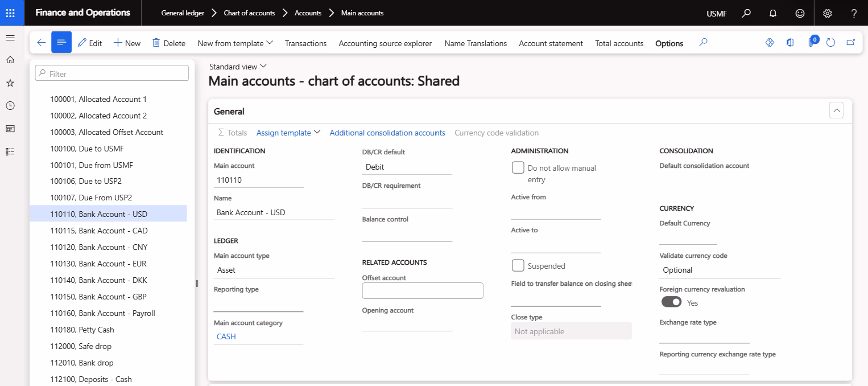Open Total accounts

coord(619,43)
